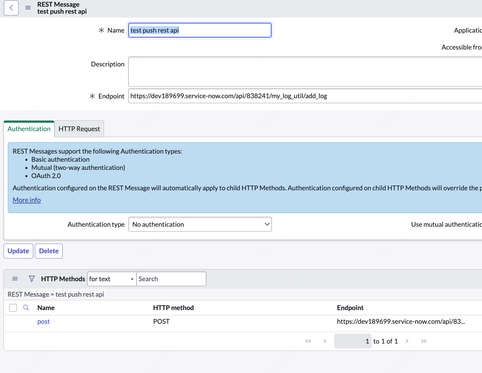Click into the Description text area
The image size is (482, 373).
tap(305, 71)
